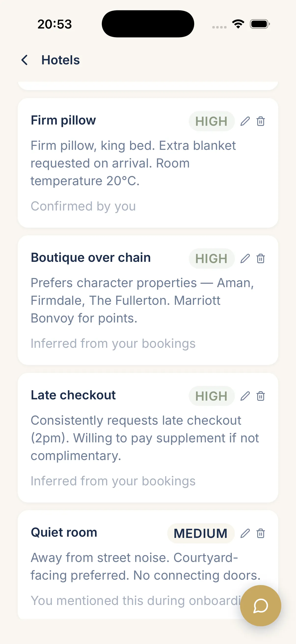
Task: Select the Firm pillow card title
Action: (x=63, y=120)
